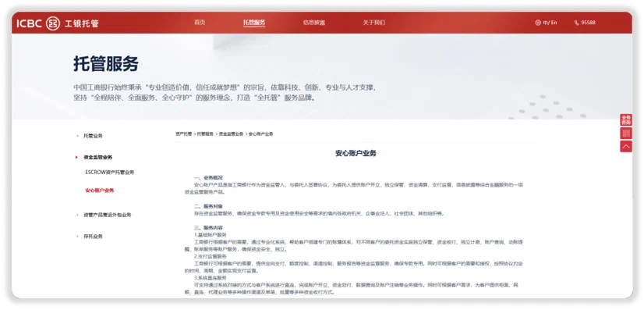644x310 pixels.
Task: Open 存托业务 sidebar item
Action: [94, 237]
